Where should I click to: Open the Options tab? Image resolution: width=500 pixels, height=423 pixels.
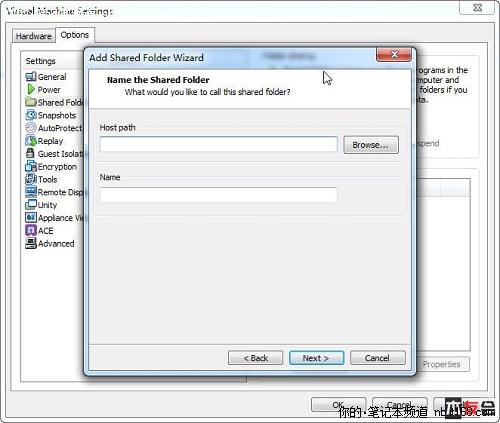[x=75, y=35]
